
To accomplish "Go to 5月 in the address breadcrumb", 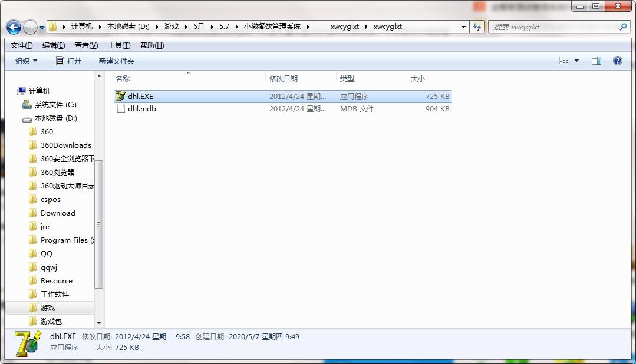I will tap(199, 27).
